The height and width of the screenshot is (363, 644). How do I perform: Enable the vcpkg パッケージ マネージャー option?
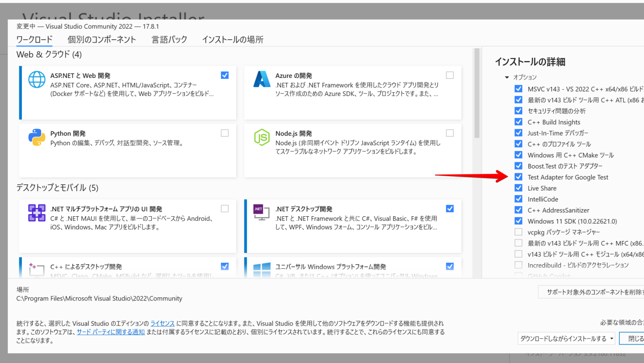point(518,232)
